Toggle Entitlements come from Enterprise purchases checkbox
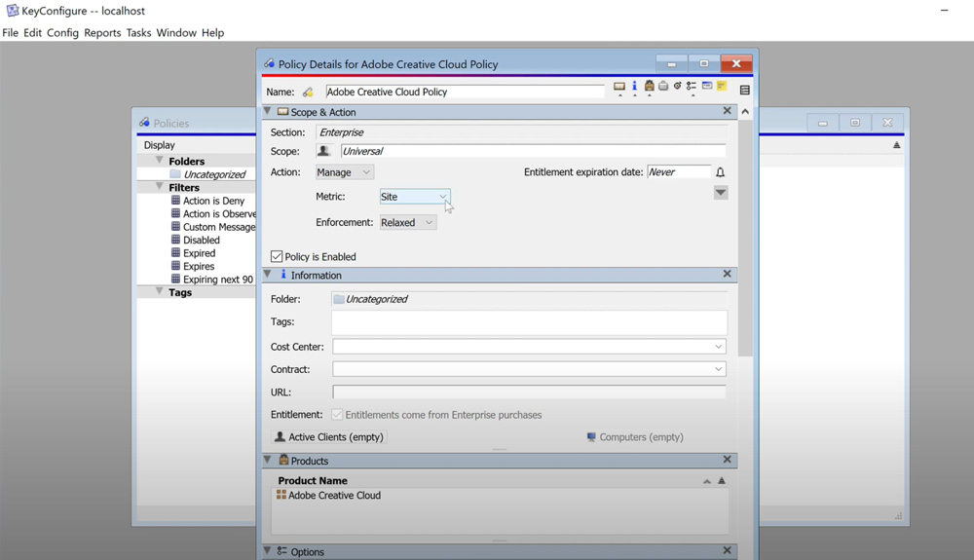This screenshot has height=560, width=974. pyautogui.click(x=337, y=415)
